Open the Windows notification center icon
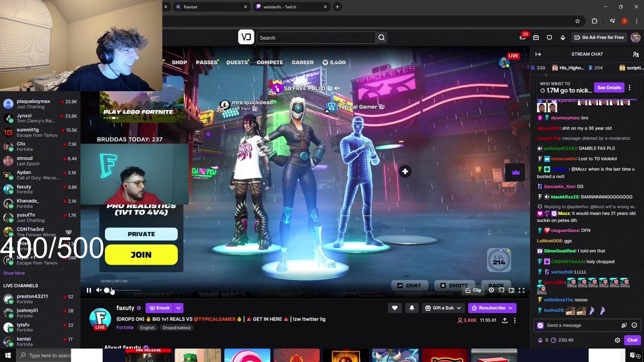 point(633,355)
